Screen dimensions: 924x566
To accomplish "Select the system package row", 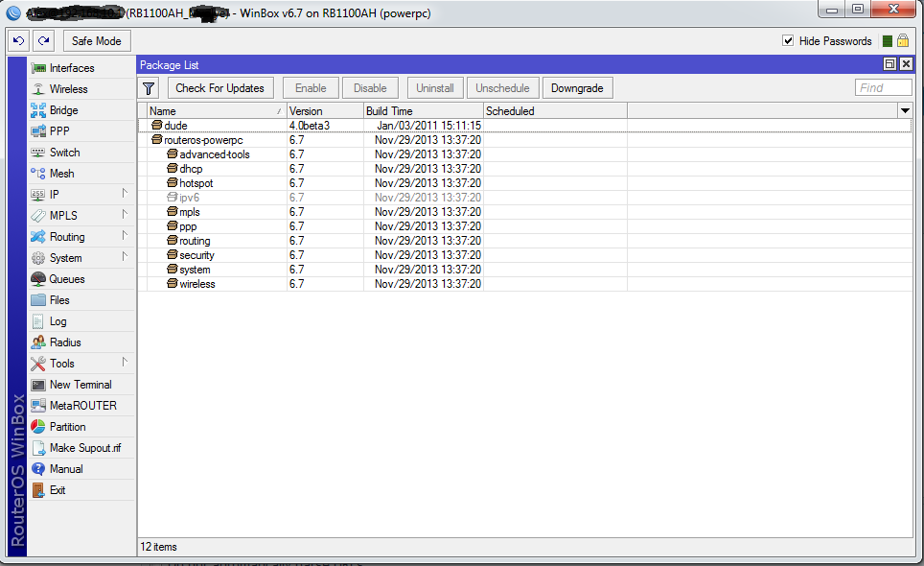I will coord(524,270).
